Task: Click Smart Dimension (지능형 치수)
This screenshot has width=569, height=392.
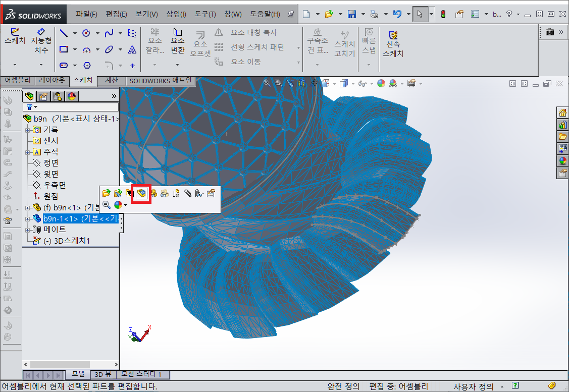Action: (41, 41)
